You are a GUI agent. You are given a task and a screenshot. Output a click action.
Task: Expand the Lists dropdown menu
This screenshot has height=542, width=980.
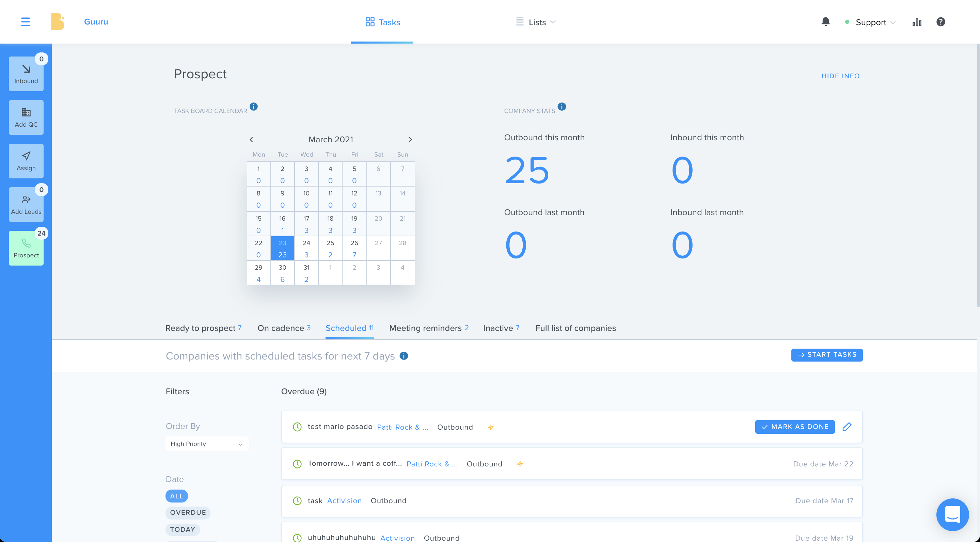point(536,22)
